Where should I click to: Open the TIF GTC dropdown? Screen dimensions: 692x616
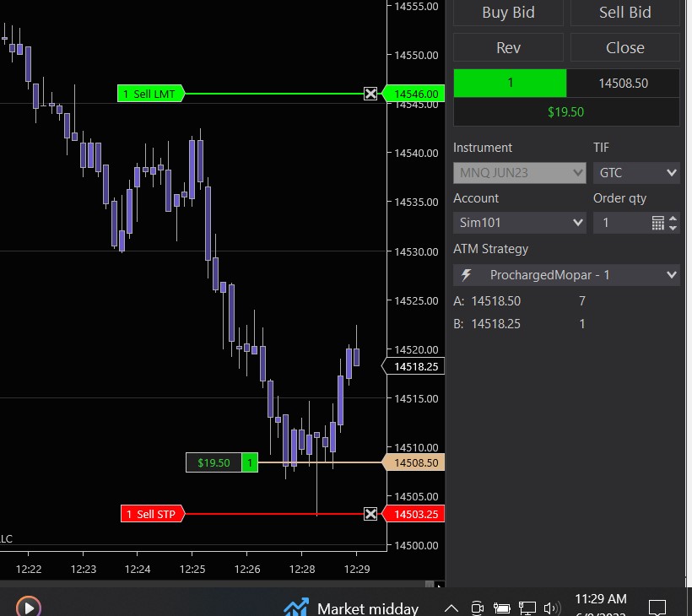636,172
